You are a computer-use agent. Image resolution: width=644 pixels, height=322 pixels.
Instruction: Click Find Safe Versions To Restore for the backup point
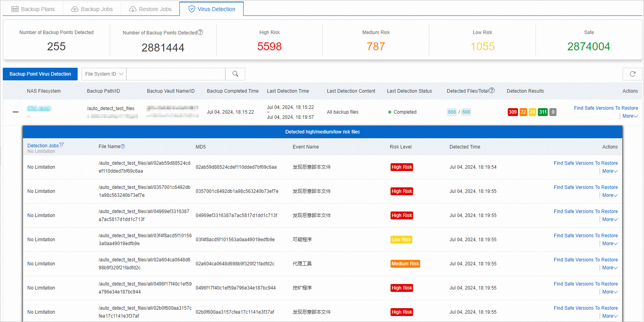tap(606, 108)
